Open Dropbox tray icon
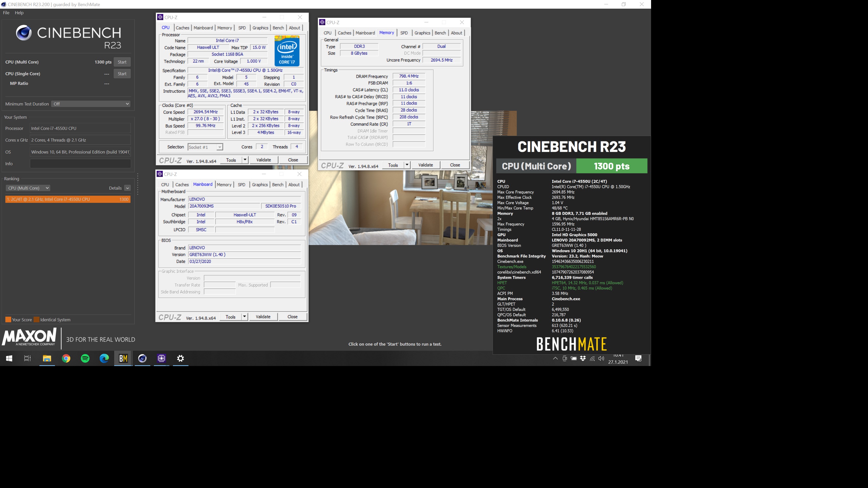 click(x=583, y=358)
